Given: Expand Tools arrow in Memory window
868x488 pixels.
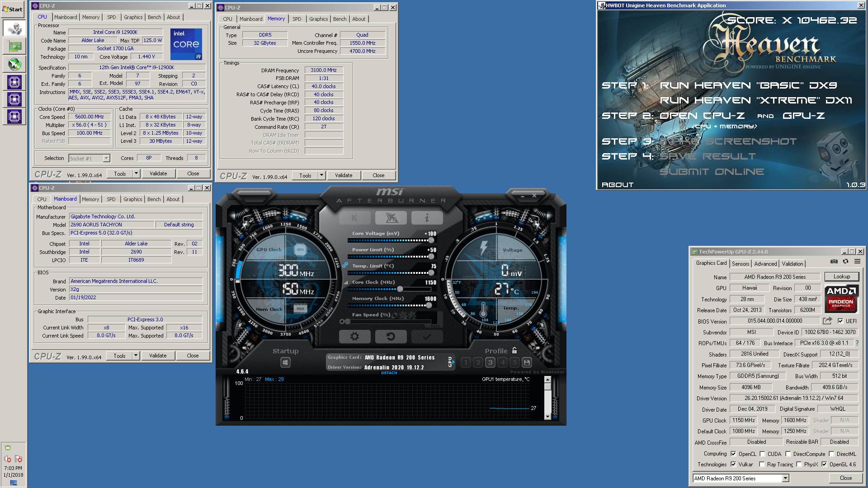Looking at the screenshot, I should point(321,175).
